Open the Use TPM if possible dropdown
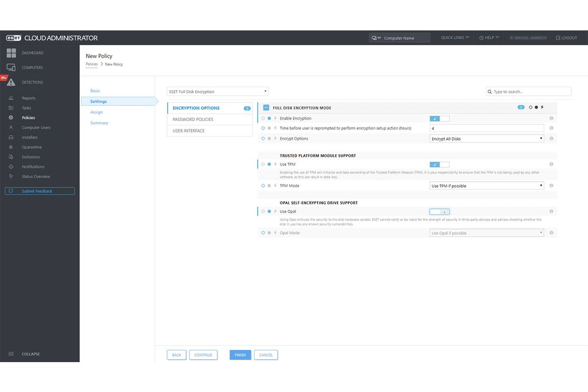The image size is (588, 392). [x=487, y=186]
